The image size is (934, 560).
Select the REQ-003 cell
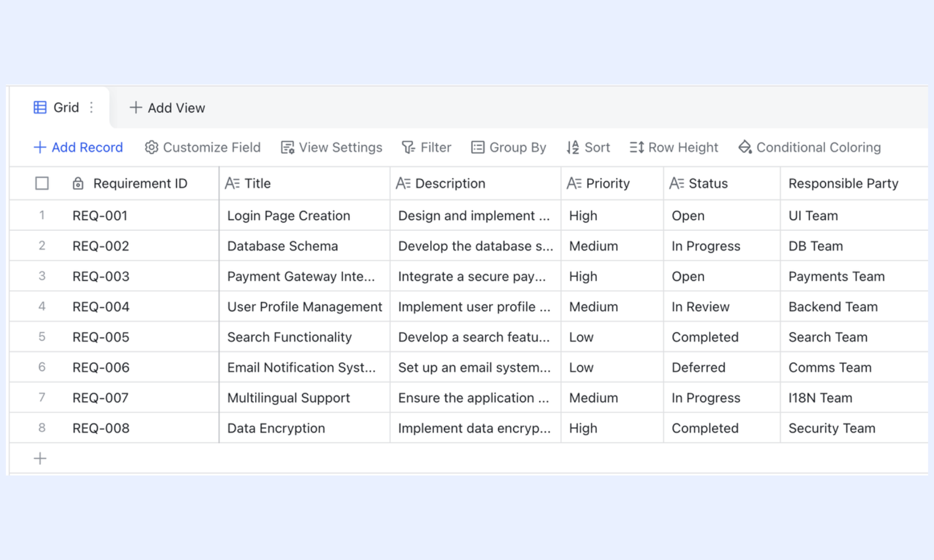click(x=142, y=276)
